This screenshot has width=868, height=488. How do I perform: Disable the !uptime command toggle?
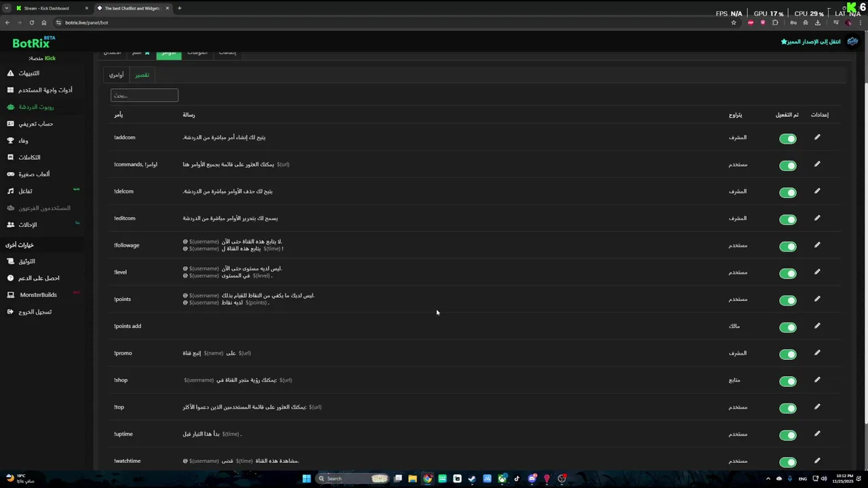click(x=787, y=435)
